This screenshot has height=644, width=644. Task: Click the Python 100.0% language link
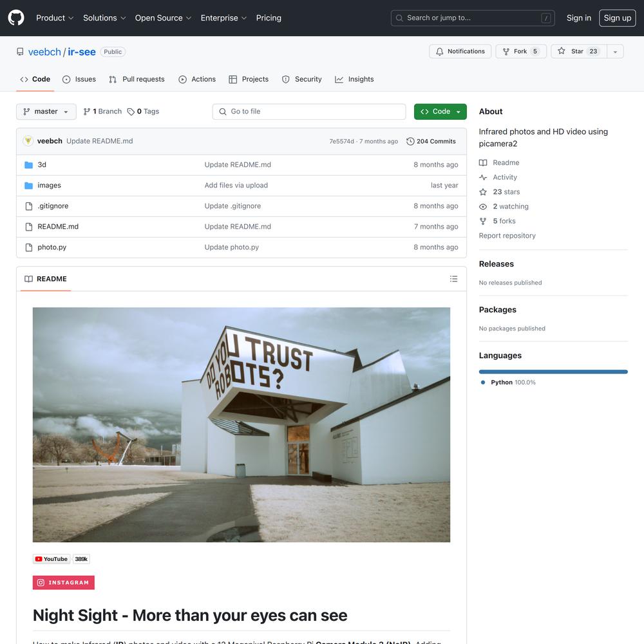[x=509, y=383]
